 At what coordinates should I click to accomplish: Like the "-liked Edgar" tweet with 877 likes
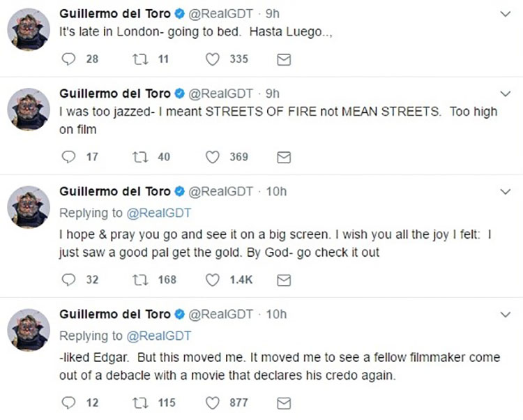click(x=213, y=403)
